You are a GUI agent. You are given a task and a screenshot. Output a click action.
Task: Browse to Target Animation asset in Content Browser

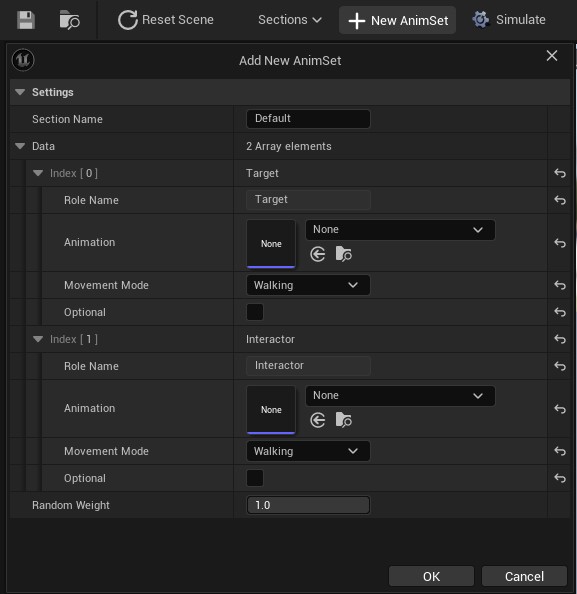pos(344,254)
